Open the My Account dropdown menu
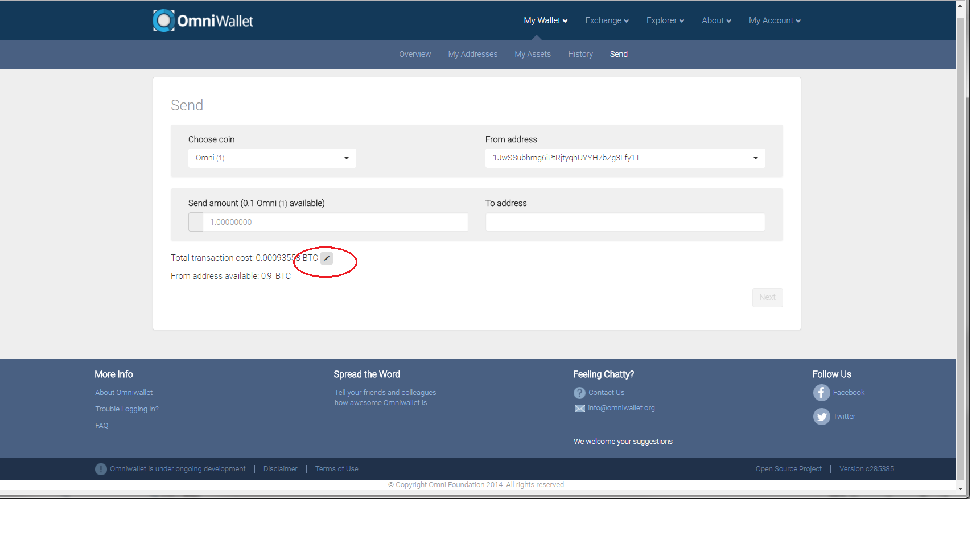 click(x=775, y=20)
